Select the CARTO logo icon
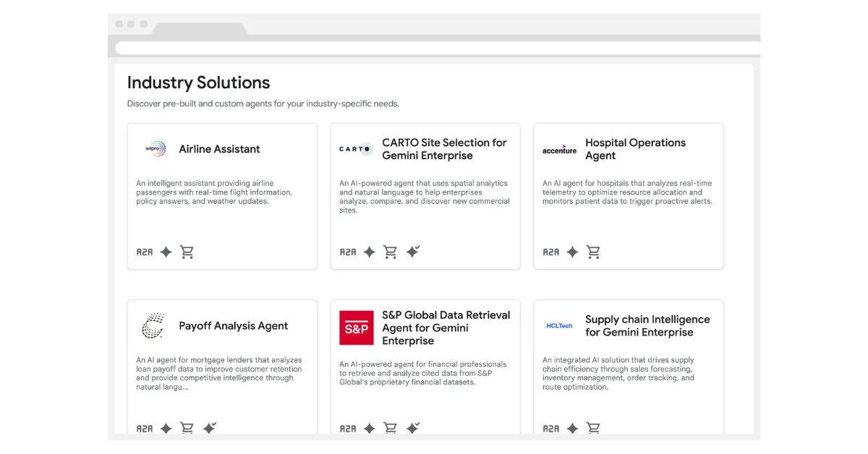The width and height of the screenshot is (868, 454). tap(355, 148)
